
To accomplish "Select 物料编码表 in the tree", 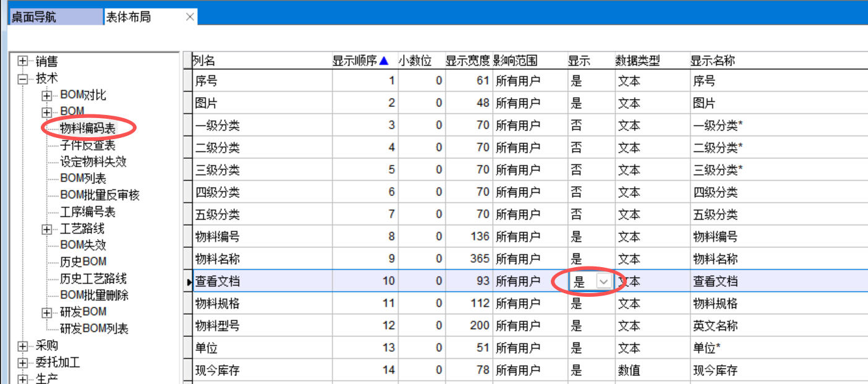I will tap(88, 128).
